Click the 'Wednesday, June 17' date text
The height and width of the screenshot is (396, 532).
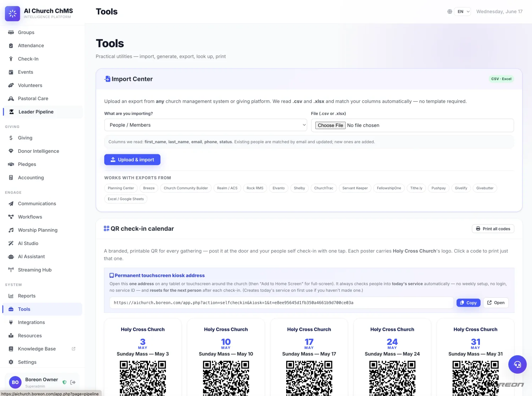(499, 12)
